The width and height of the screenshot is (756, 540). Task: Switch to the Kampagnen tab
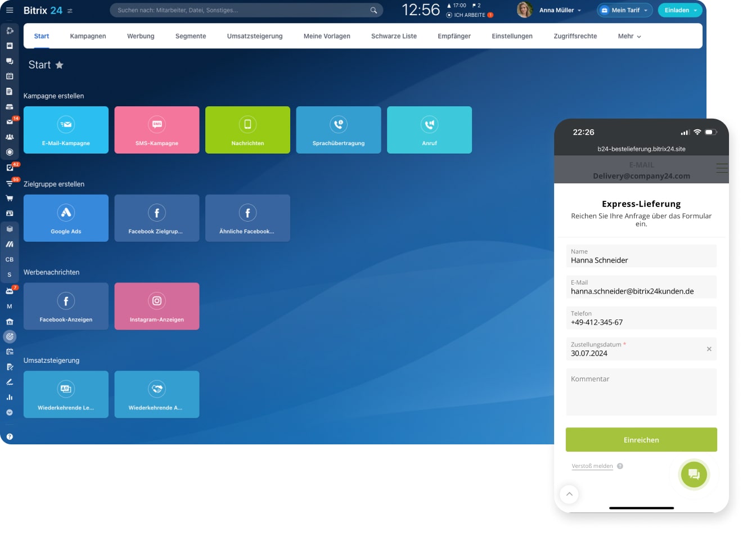(x=88, y=35)
